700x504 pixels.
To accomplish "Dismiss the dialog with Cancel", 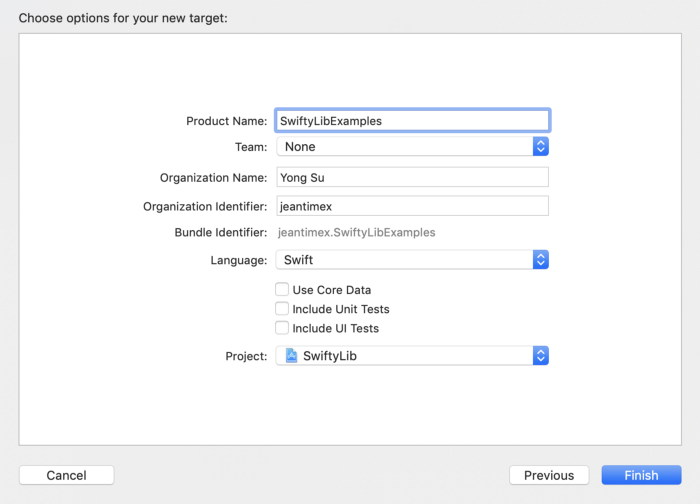I will pyautogui.click(x=66, y=475).
